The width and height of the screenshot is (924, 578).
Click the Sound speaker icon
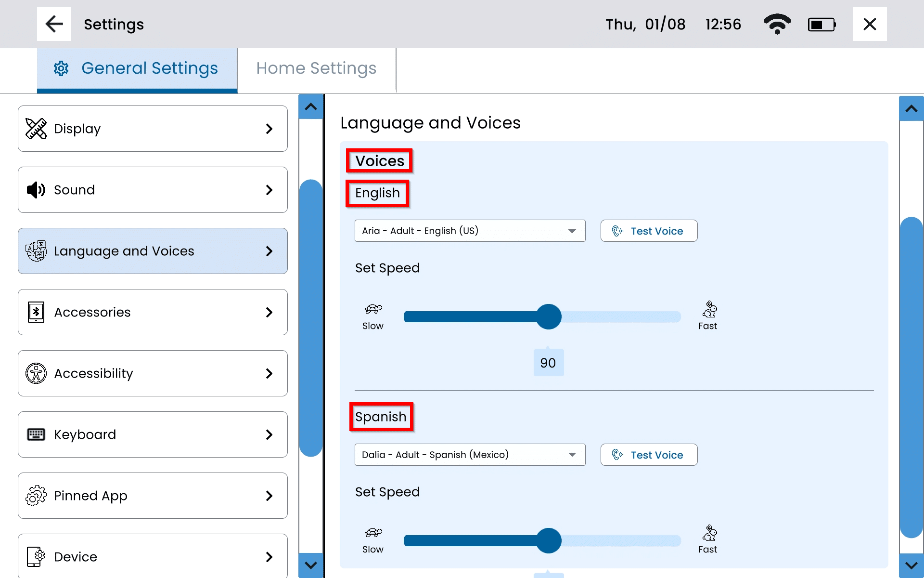[x=36, y=190]
